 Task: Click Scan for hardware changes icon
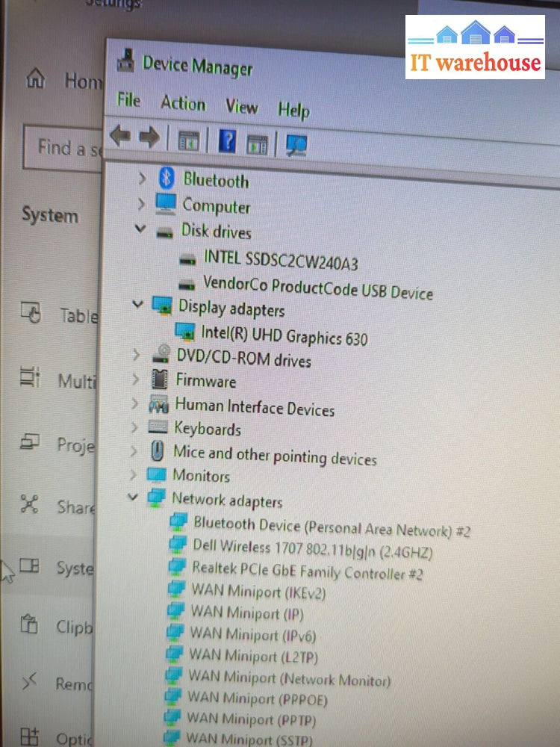[296, 144]
